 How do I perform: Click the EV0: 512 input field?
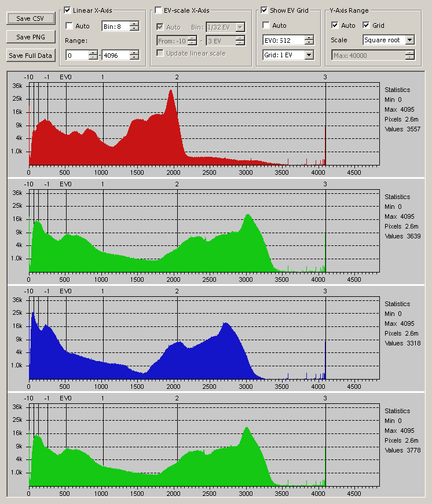284,40
